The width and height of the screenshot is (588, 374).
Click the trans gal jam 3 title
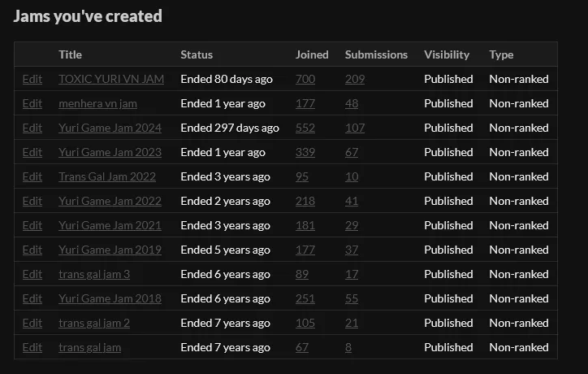94,274
